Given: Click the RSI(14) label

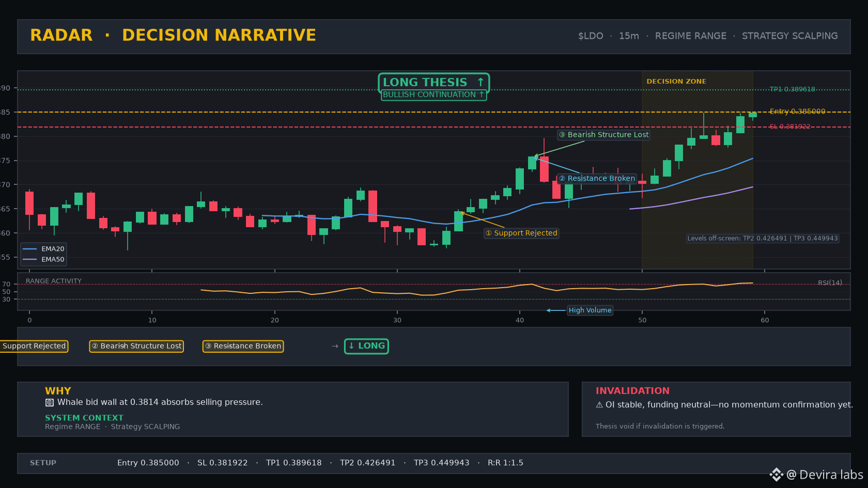Looking at the screenshot, I should [830, 283].
